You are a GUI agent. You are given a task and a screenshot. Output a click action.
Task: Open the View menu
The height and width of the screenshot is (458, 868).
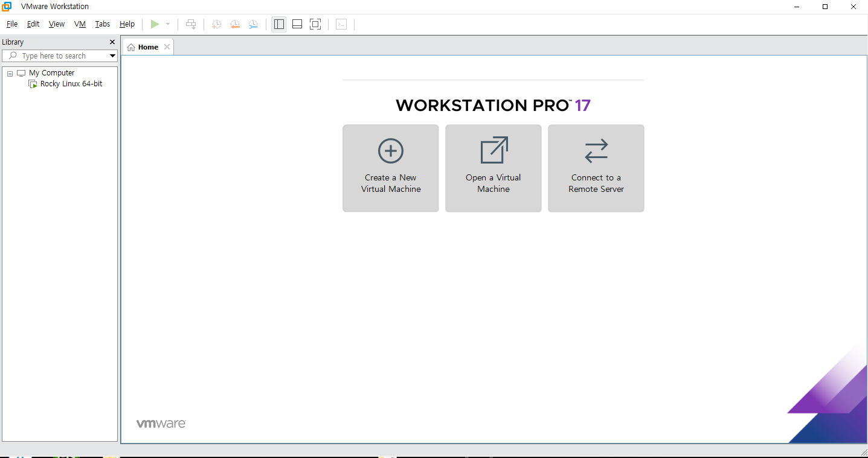point(57,24)
